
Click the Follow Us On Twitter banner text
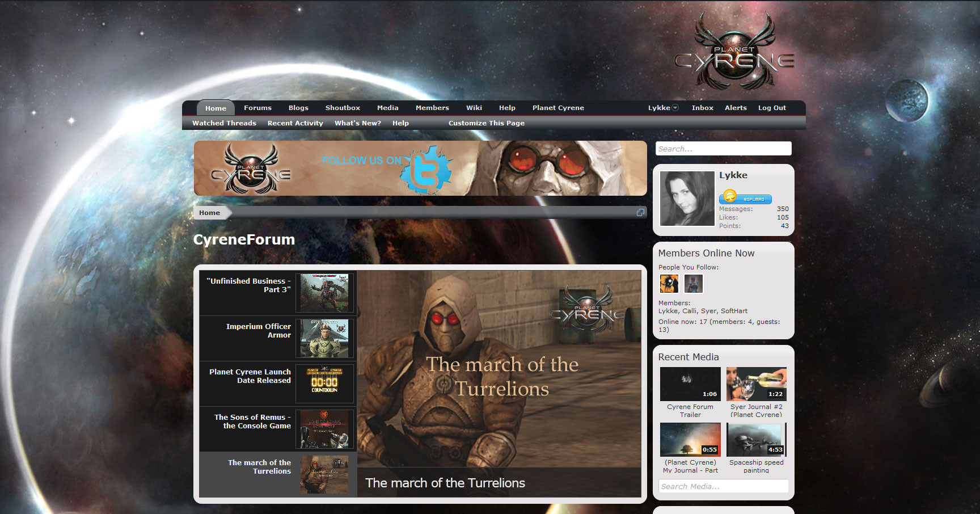point(362,161)
